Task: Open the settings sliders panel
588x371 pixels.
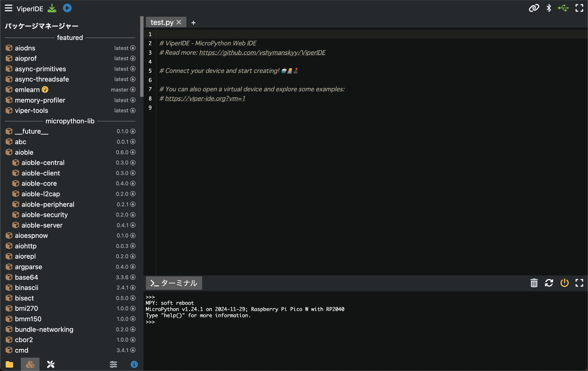Action: click(x=113, y=364)
